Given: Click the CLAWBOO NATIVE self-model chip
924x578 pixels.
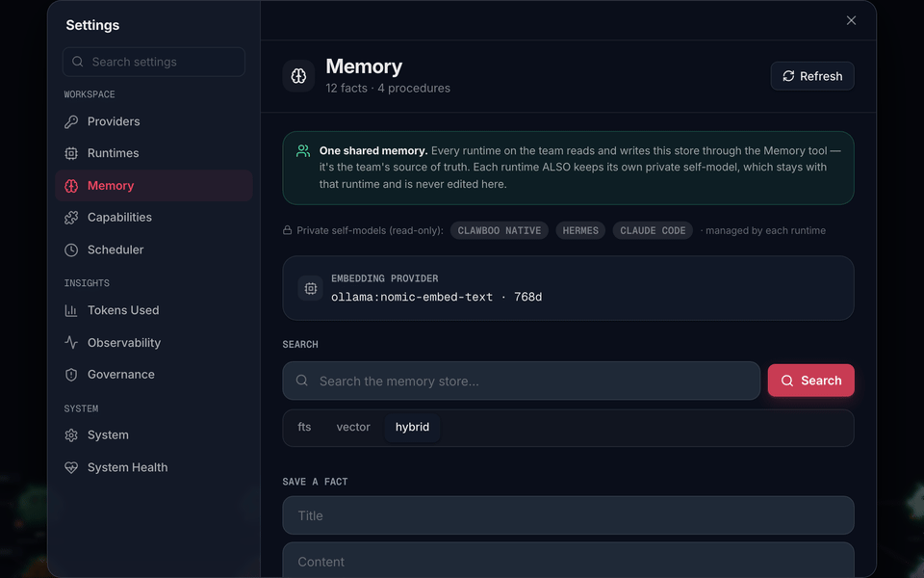Looking at the screenshot, I should 500,230.
